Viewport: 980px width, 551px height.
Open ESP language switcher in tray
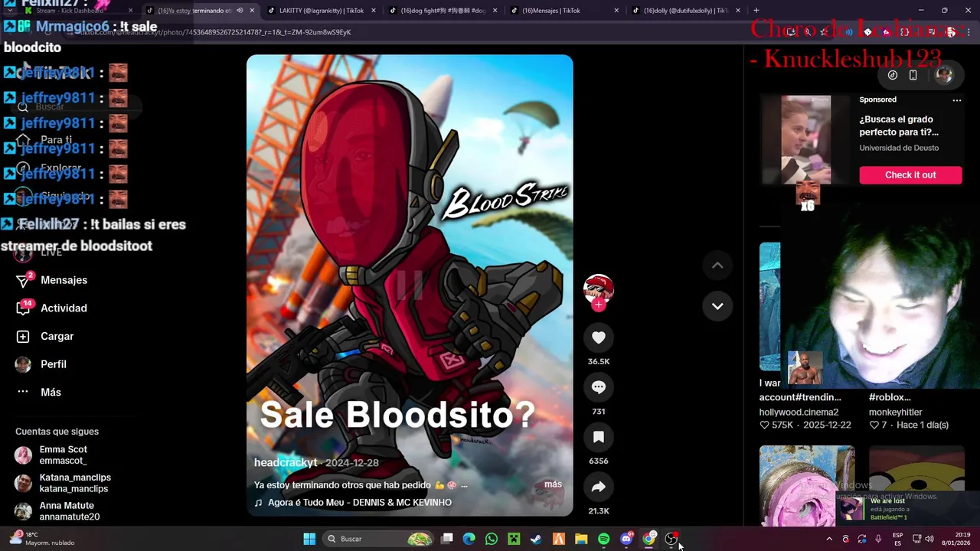tap(897, 539)
